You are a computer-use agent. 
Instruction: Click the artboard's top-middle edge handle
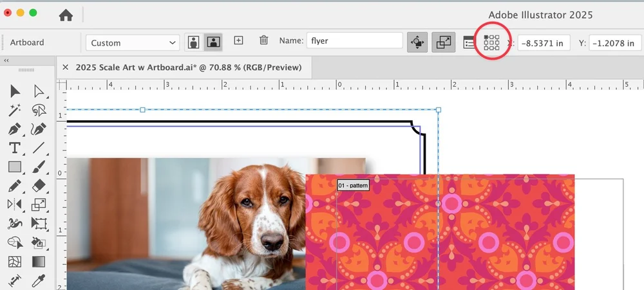(142, 110)
